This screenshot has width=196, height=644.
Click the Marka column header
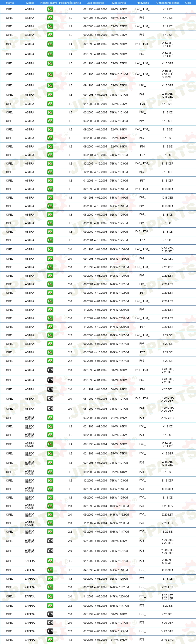click(x=10, y=3)
